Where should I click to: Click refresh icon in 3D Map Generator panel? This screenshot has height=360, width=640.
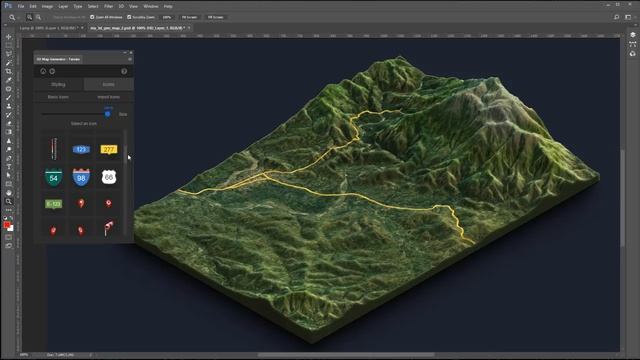click(x=52, y=71)
